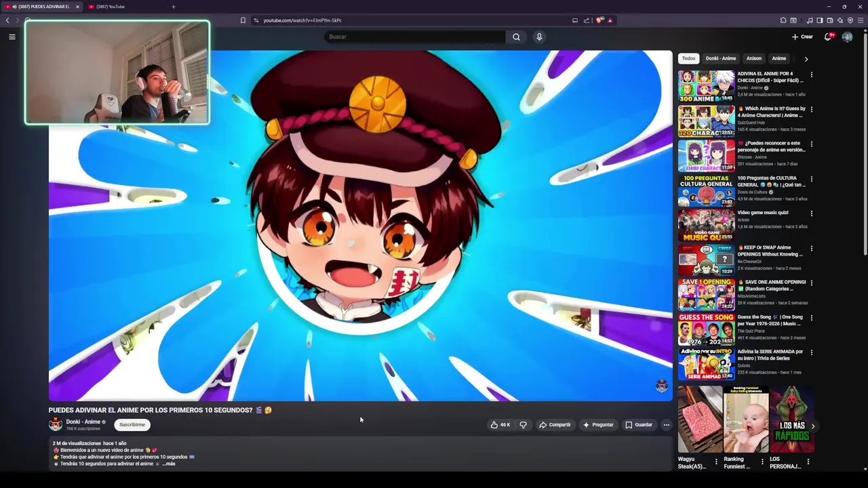
Task: Click the channel watermark on video corner
Action: (x=662, y=386)
